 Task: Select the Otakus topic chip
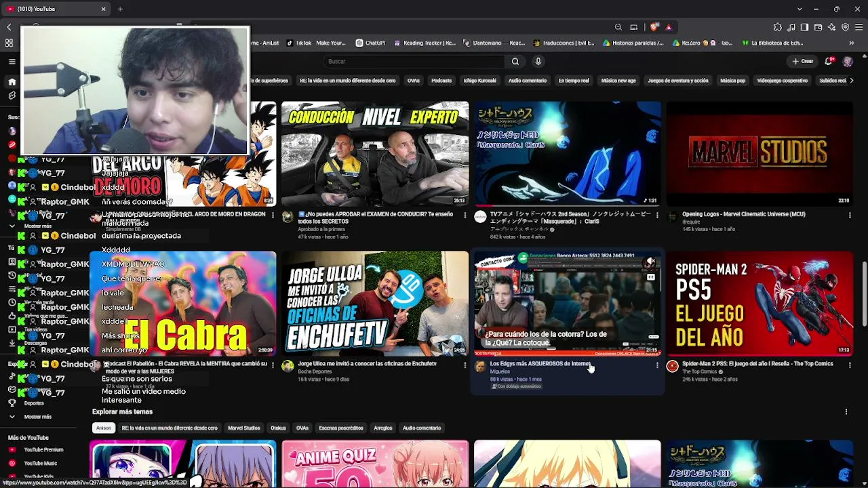pyautogui.click(x=278, y=428)
